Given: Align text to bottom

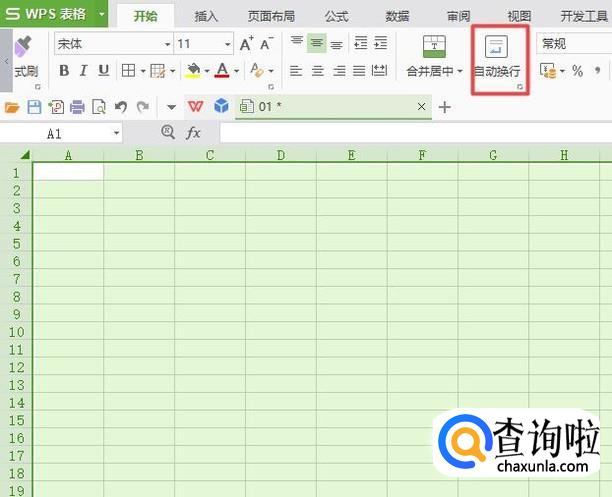Looking at the screenshot, I should (x=336, y=44).
